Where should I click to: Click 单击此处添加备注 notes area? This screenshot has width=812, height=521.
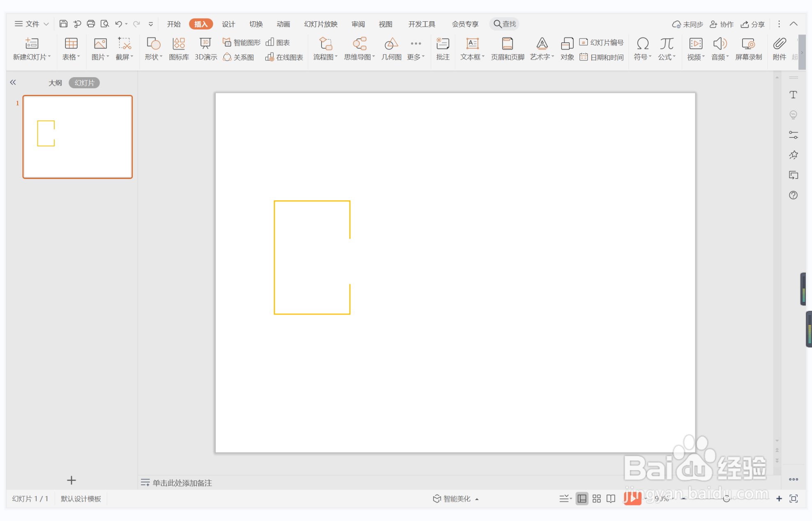[x=182, y=483]
